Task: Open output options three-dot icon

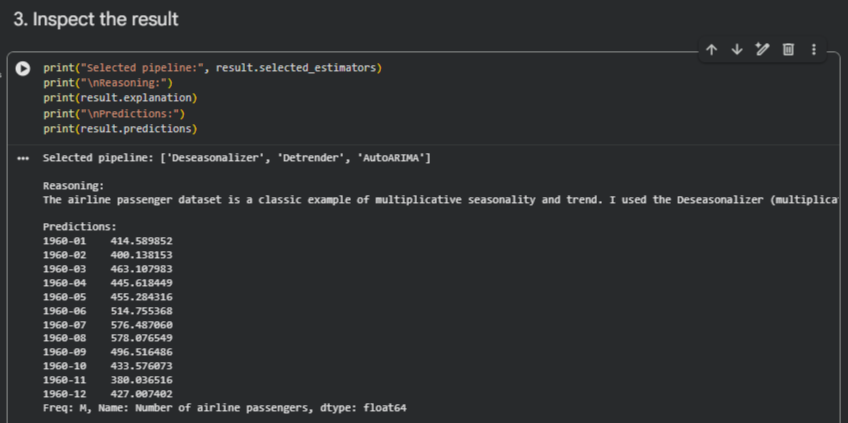Action: click(23, 158)
